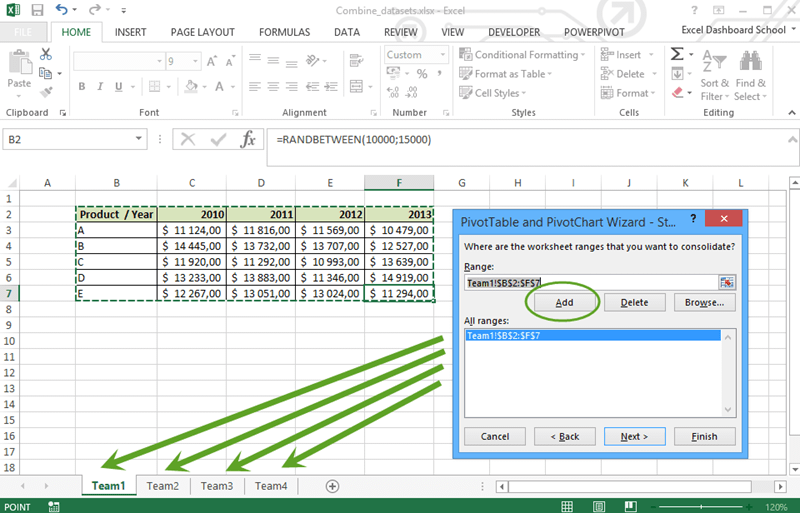The height and width of the screenshot is (513, 800).
Task: Open Conditional Formatting dropdown
Action: coord(522,55)
